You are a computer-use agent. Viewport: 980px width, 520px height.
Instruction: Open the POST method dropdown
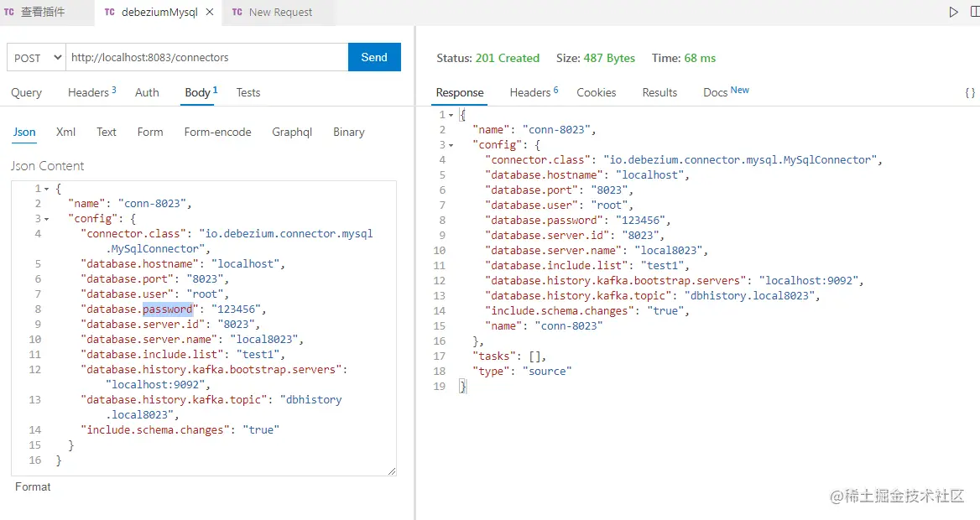tap(36, 58)
